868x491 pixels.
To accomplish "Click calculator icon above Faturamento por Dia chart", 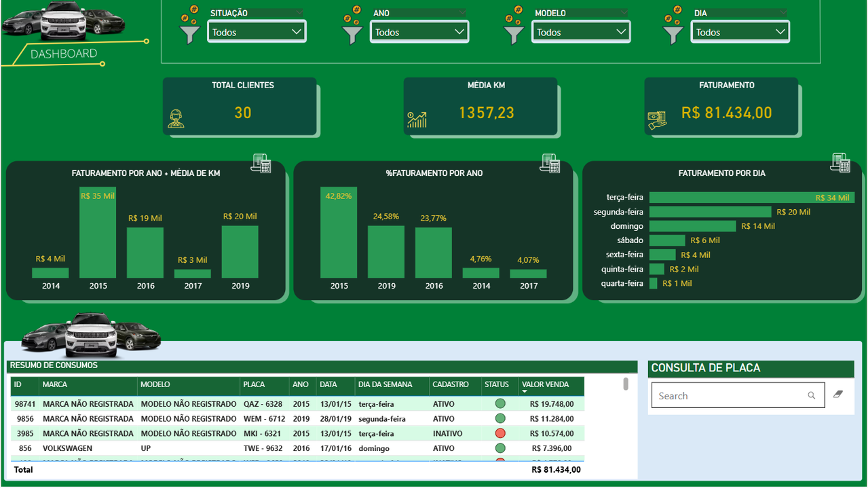I will click(x=840, y=163).
